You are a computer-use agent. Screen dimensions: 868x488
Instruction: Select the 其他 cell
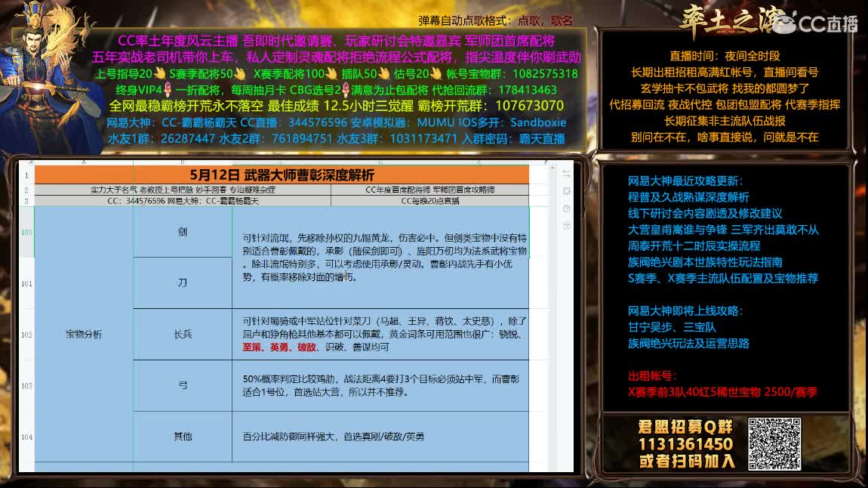(183, 437)
